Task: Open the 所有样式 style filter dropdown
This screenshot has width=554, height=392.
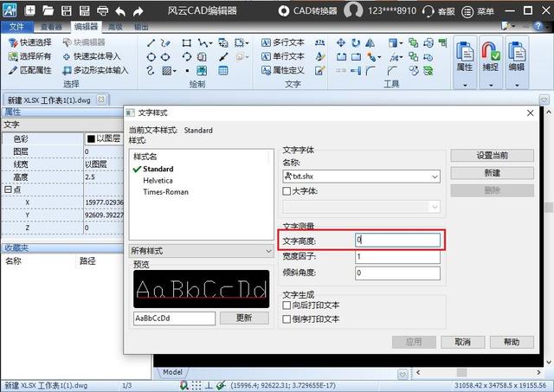Action: coord(201,251)
